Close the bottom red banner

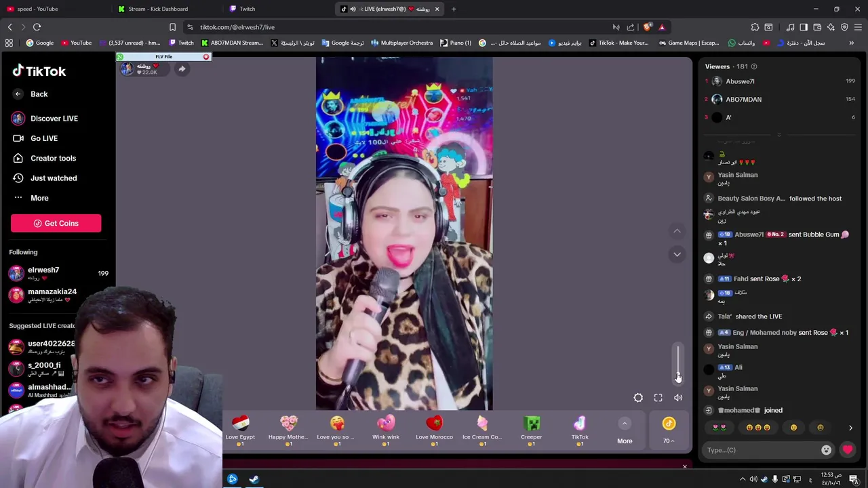[x=684, y=466]
